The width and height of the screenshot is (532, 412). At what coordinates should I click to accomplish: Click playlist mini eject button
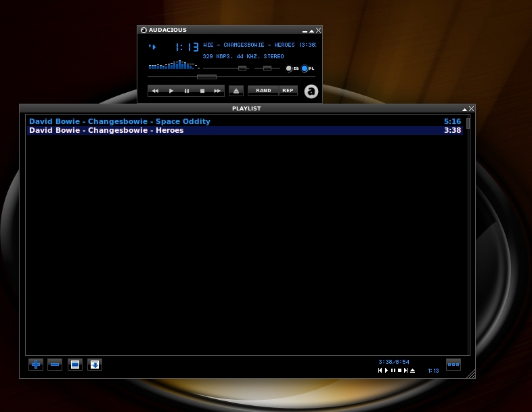(413, 371)
